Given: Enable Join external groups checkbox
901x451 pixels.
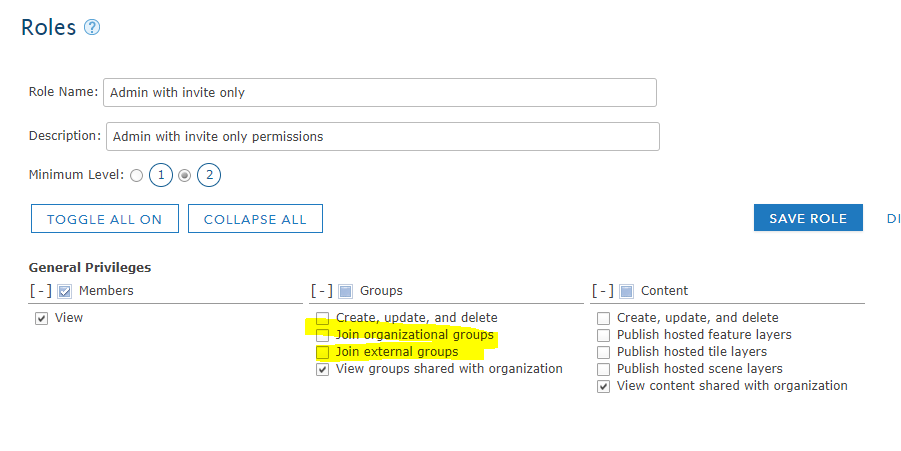Looking at the screenshot, I should pos(322,353).
